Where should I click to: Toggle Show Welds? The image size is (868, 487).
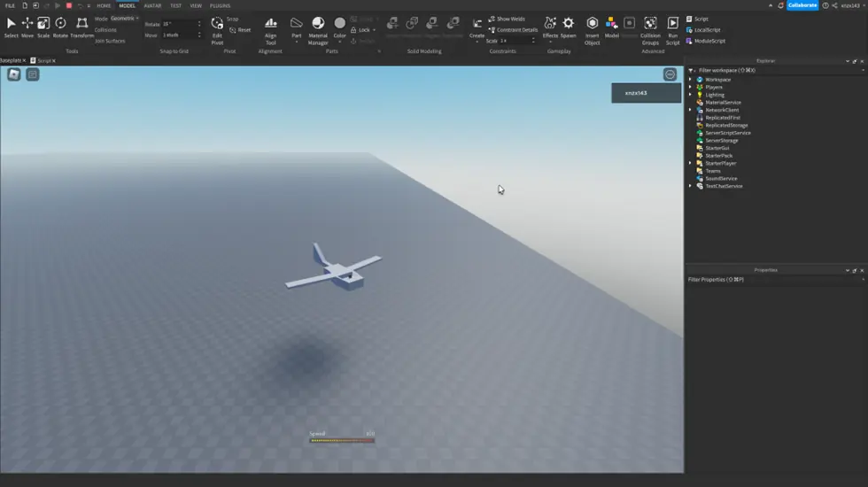(x=507, y=19)
